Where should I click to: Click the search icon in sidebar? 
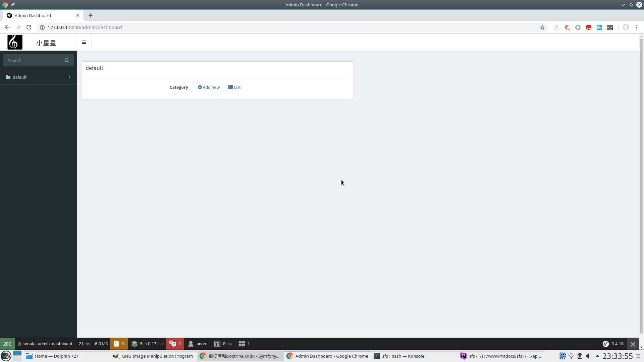[67, 60]
